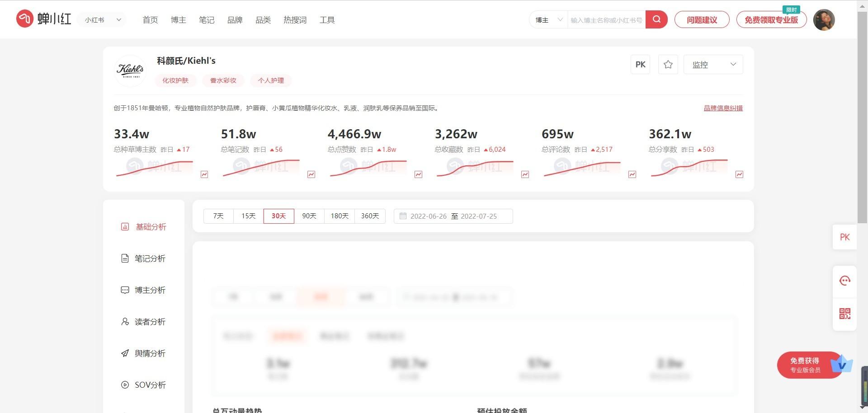
Task: Open 品类 in top navigation
Action: (263, 20)
